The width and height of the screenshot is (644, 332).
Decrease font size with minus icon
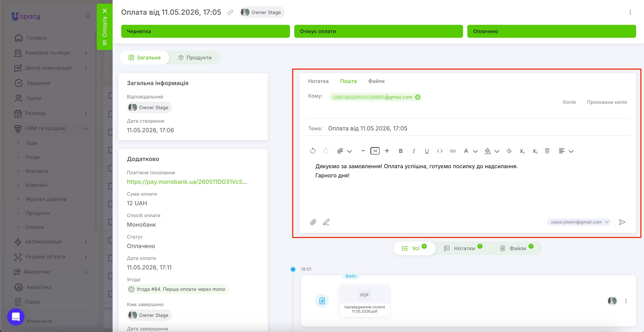363,151
